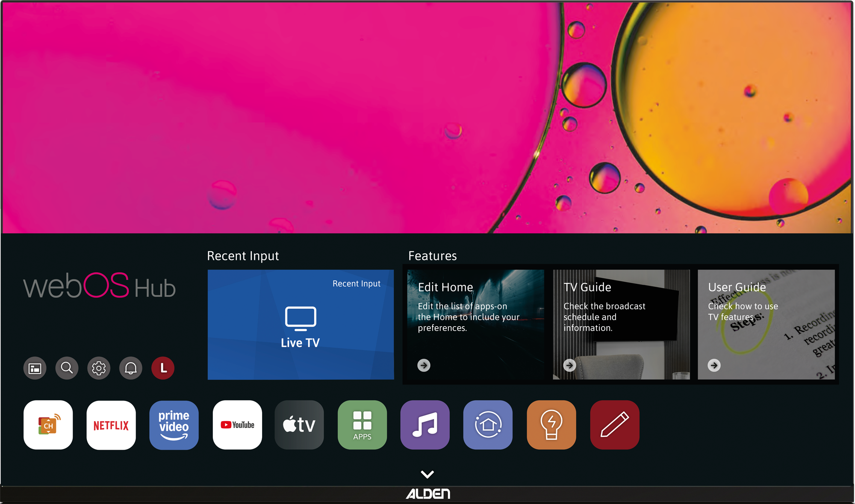Open the purple Music app

click(425, 425)
